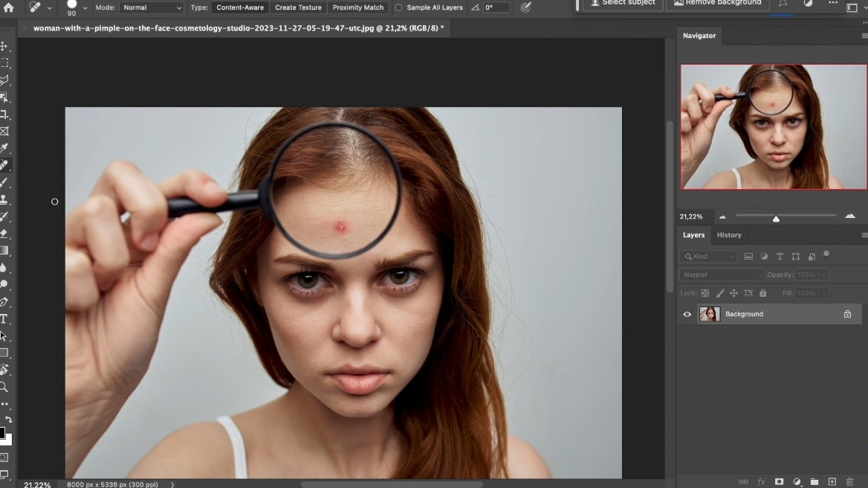Select the Brush tool
This screenshot has width=868, height=488.
coord(4,182)
